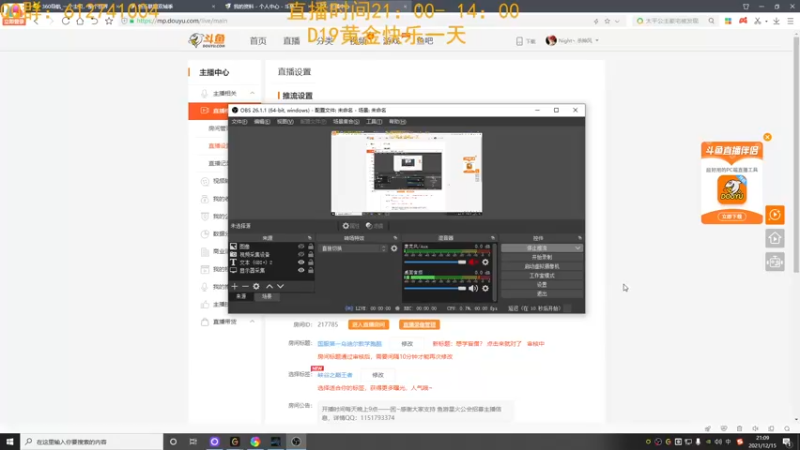Open 桌面音频 audio settings gear
Viewport: 800px width, 450px height.
coord(485,288)
